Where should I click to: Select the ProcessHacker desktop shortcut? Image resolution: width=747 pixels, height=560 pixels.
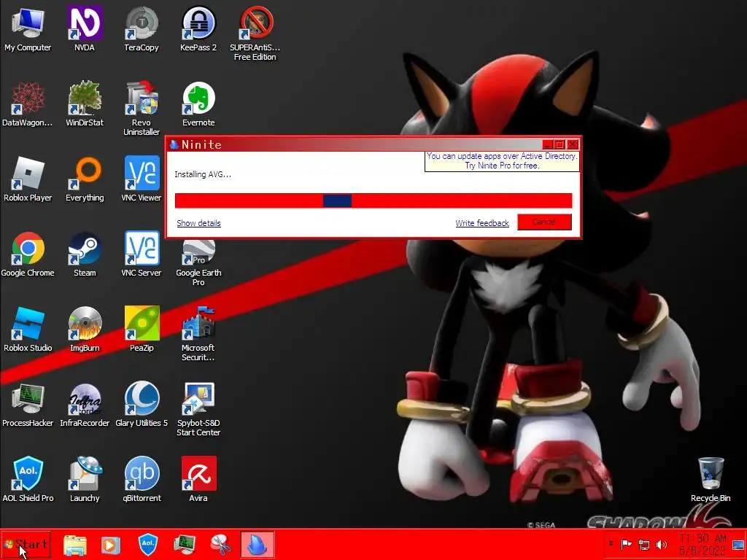coord(28,405)
